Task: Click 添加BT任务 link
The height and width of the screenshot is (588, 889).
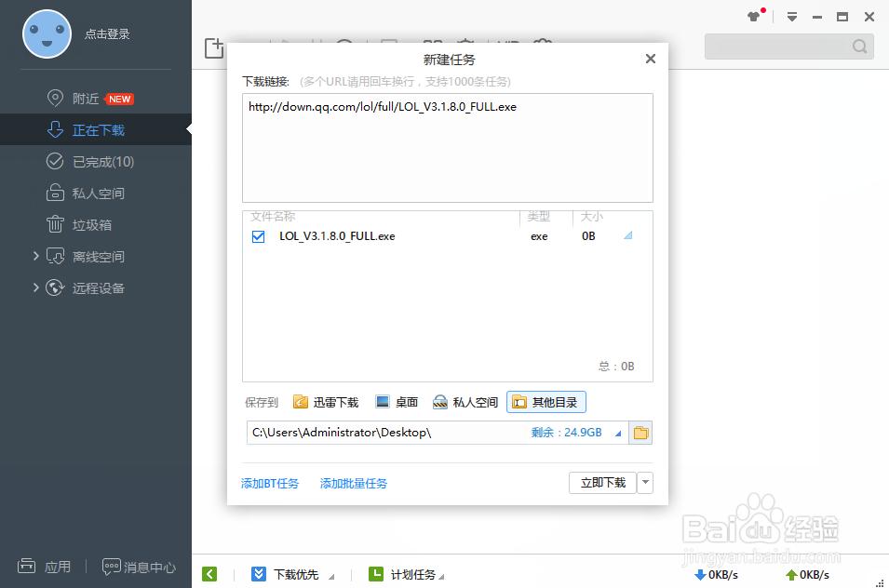Action: 270,483
